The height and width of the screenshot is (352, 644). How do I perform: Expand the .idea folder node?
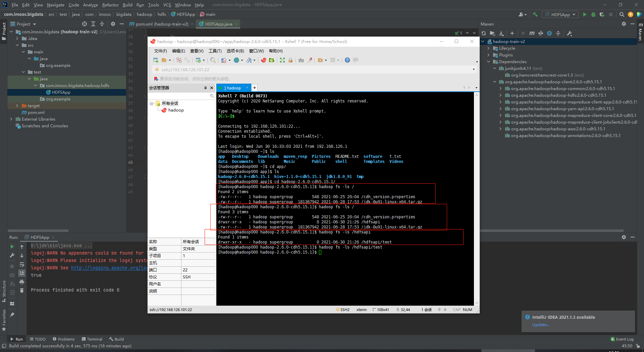click(17, 39)
